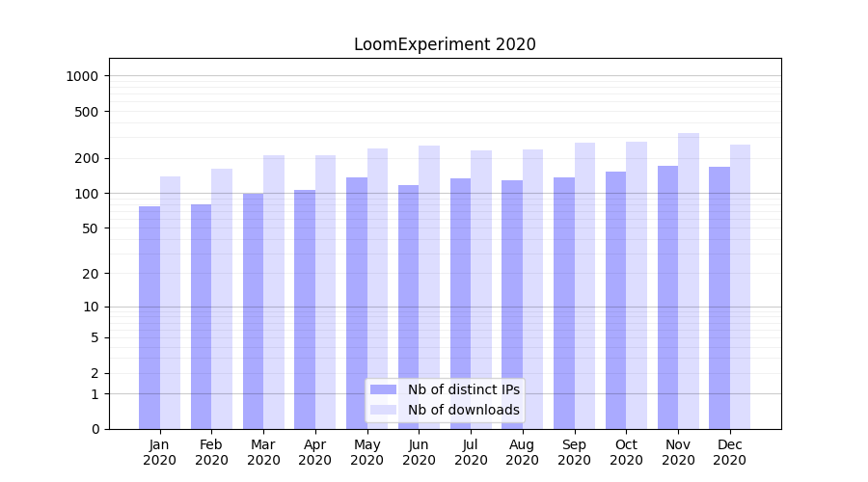Click the 1000 y-axis tick label
The image size is (868, 482).
pyautogui.click(x=84, y=76)
